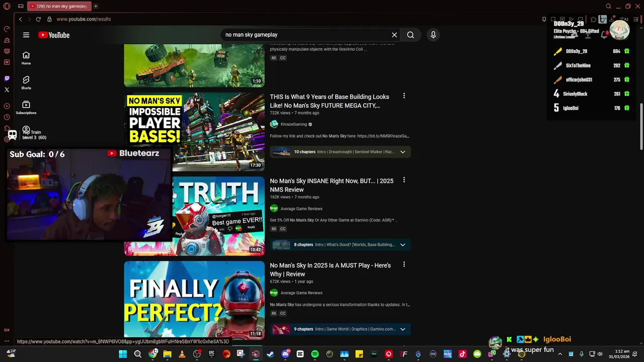Open options for 'A MUST Play' video
644x362 pixels.
coord(404,264)
